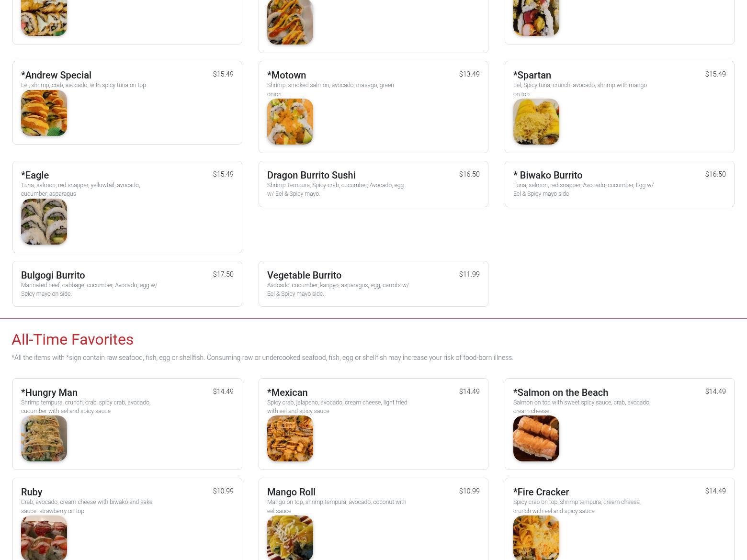Select the *Motown item name
This screenshot has height=560, width=747.
pyautogui.click(x=286, y=75)
